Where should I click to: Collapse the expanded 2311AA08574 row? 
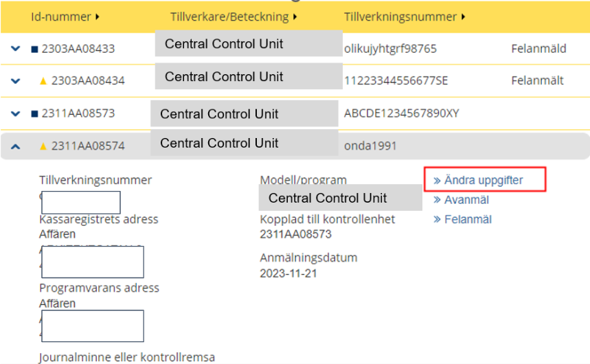pos(16,146)
